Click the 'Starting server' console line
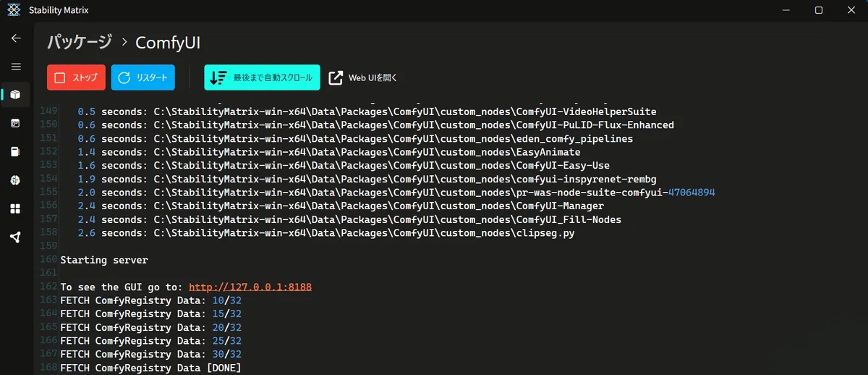 click(x=104, y=260)
